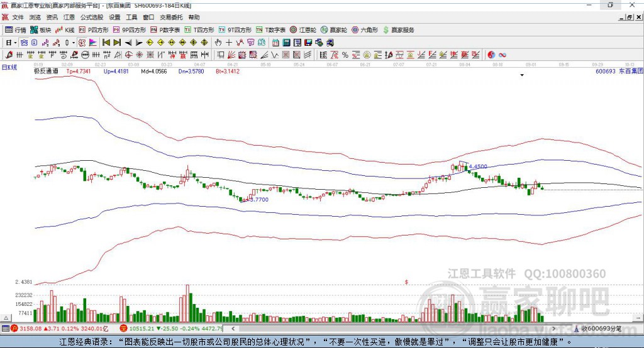Open the 9P四方形 tool
644x348 pixels.
(130, 30)
